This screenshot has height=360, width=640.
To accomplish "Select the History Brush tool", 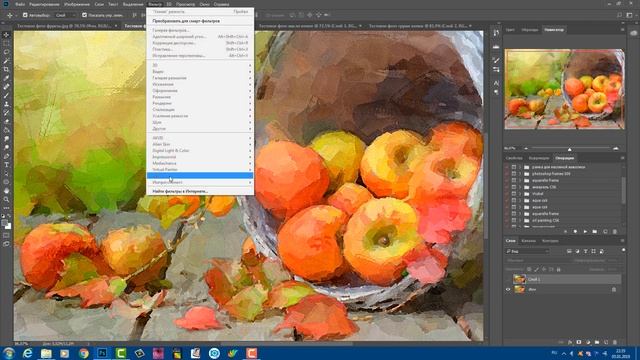I will click(x=6, y=113).
